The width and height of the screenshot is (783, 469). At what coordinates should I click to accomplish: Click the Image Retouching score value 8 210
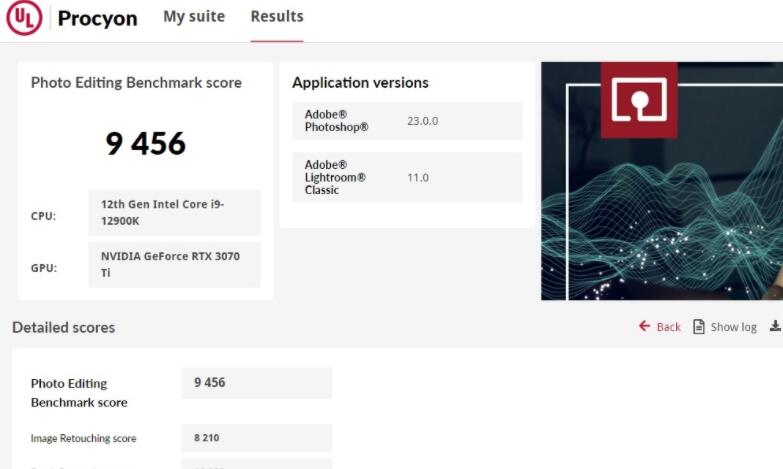click(x=256, y=438)
